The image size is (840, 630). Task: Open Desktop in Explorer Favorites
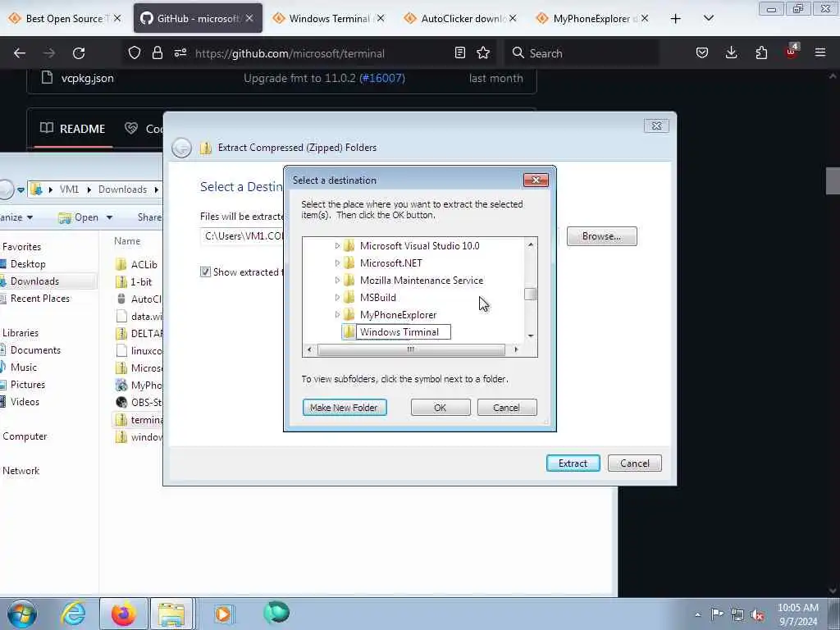28,264
